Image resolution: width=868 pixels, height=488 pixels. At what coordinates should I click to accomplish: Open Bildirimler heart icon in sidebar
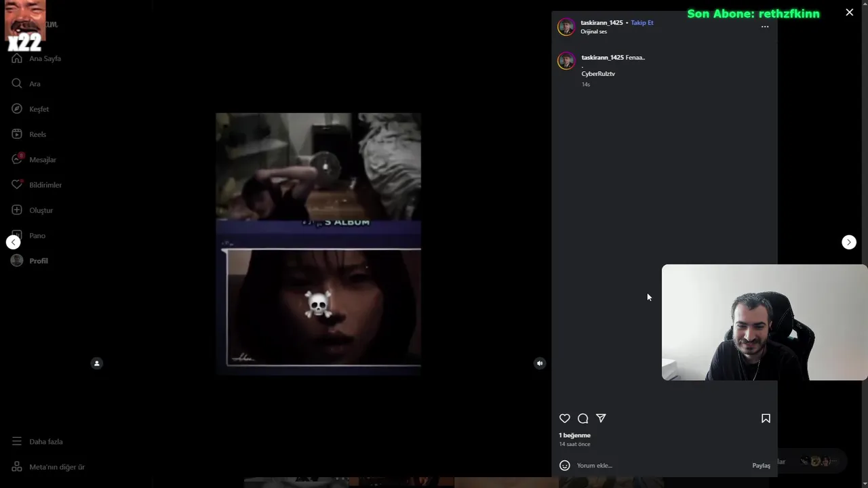17,184
